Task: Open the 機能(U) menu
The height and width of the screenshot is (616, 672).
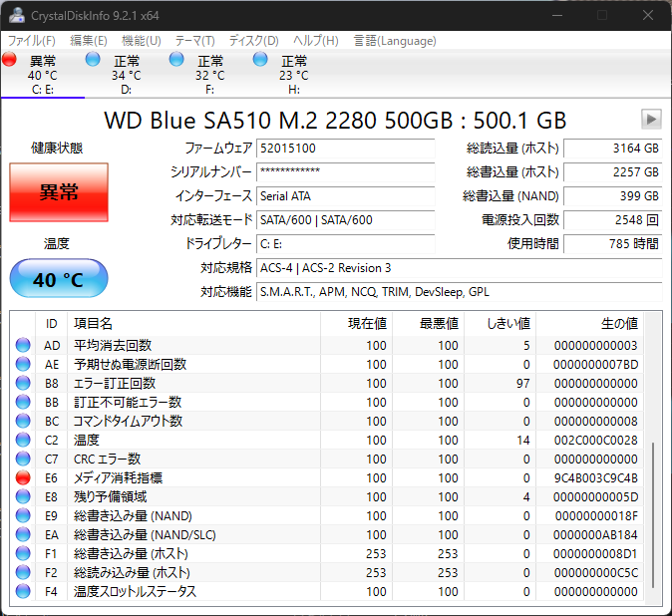Action: pos(141,41)
